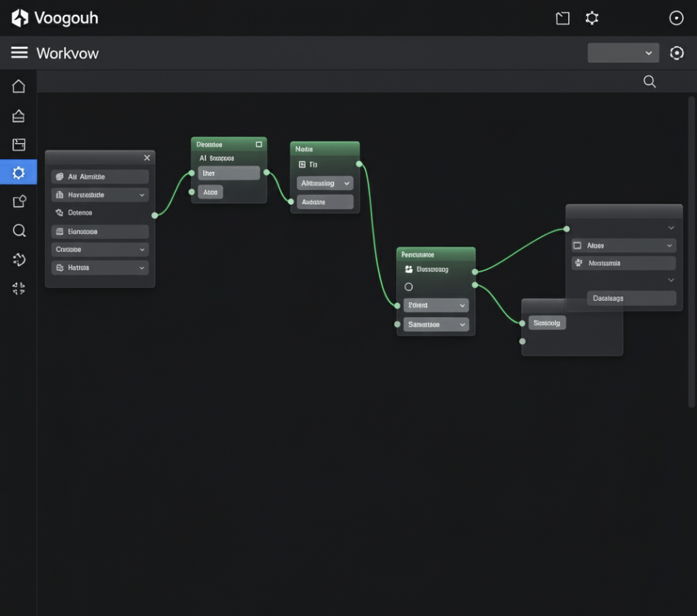Click the circular record icon top right

pyautogui.click(x=676, y=18)
